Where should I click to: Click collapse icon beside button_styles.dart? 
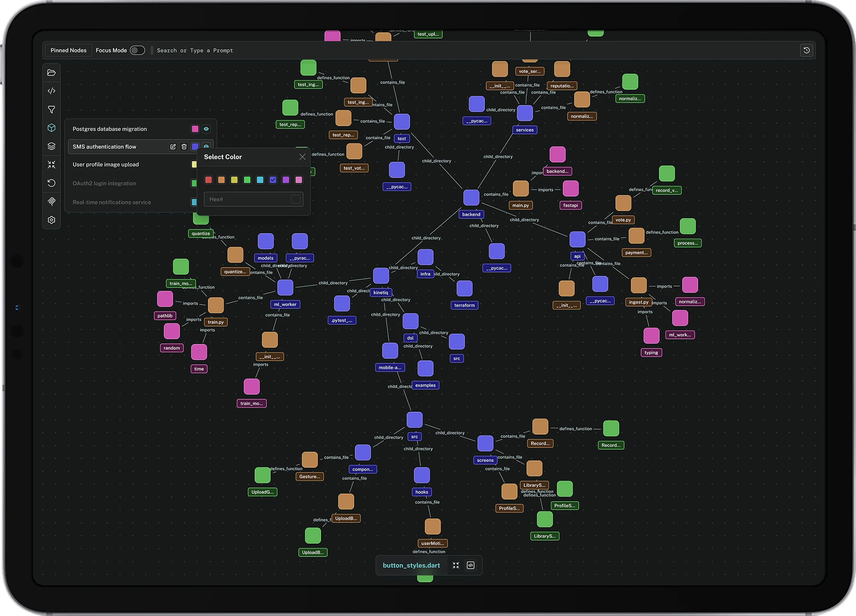point(456,565)
